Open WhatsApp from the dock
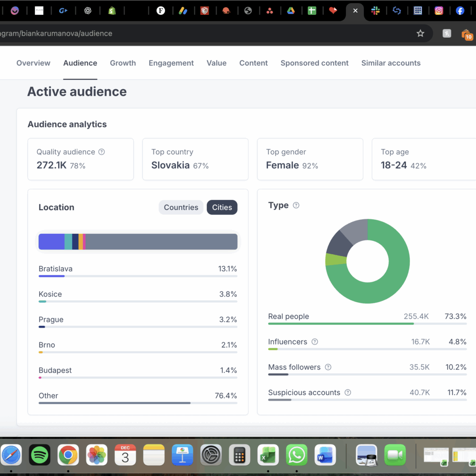Image resolution: width=476 pixels, height=476 pixels. point(297,455)
